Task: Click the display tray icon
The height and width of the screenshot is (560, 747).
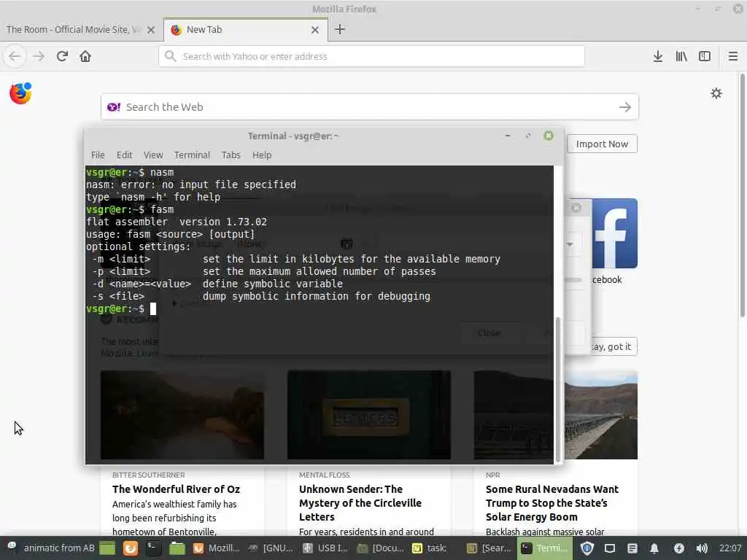Action: click(x=610, y=548)
